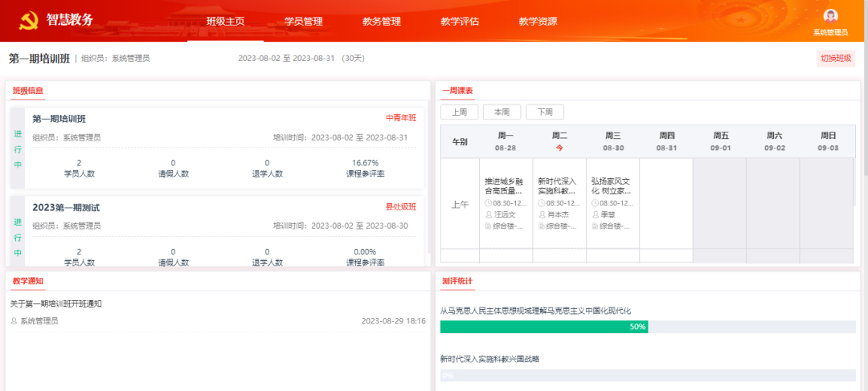The width and height of the screenshot is (868, 391).
Task: Click 周二 今 column header
Action: tap(559, 141)
